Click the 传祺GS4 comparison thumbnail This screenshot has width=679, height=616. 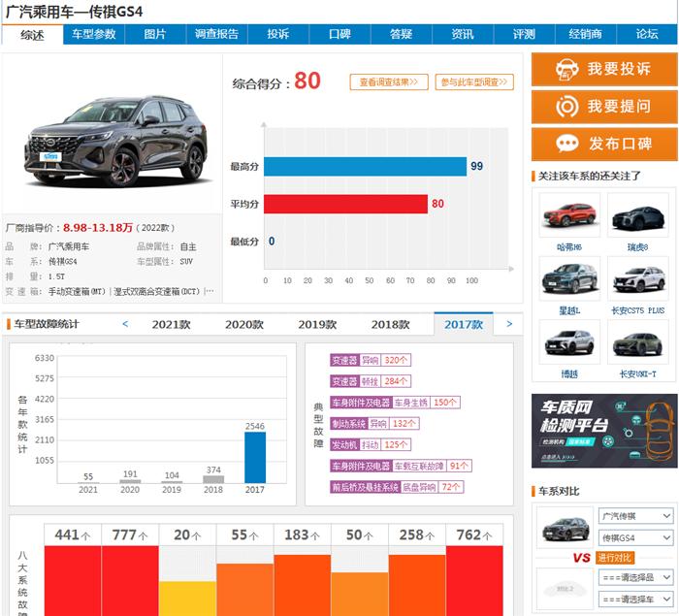pyautogui.click(x=566, y=528)
